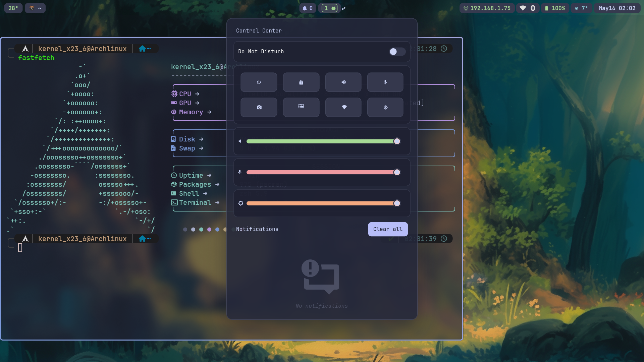The image size is (644, 362).
Task: Take a screenshot with the camera button
Action: click(x=259, y=107)
